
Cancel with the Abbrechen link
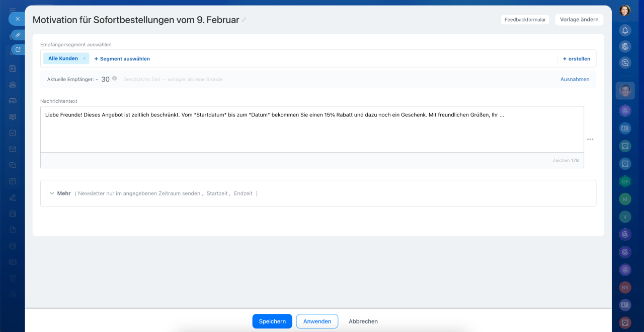point(363,321)
